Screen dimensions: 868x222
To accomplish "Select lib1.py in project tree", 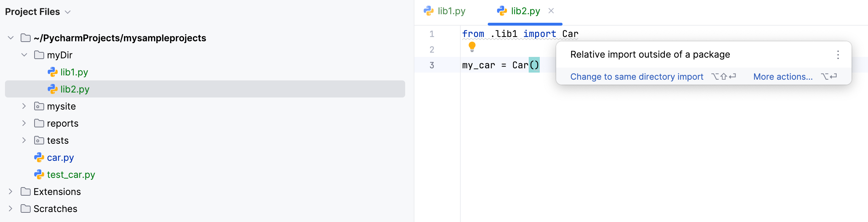I will click(x=74, y=72).
